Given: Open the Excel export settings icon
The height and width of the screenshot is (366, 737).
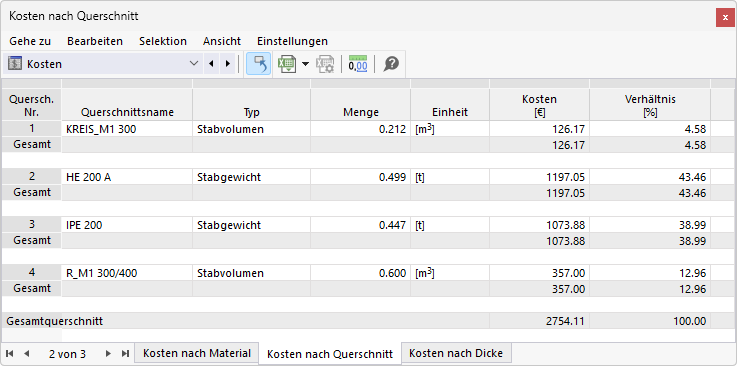Looking at the screenshot, I should [324, 63].
